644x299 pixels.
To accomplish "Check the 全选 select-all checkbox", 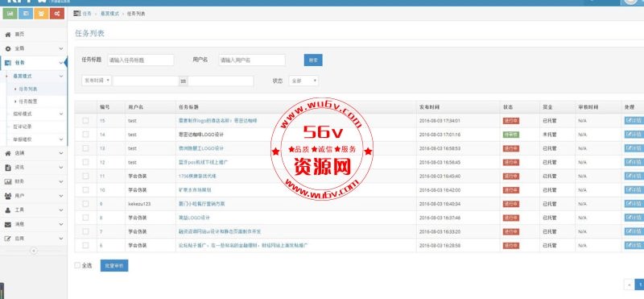I will tap(77, 265).
